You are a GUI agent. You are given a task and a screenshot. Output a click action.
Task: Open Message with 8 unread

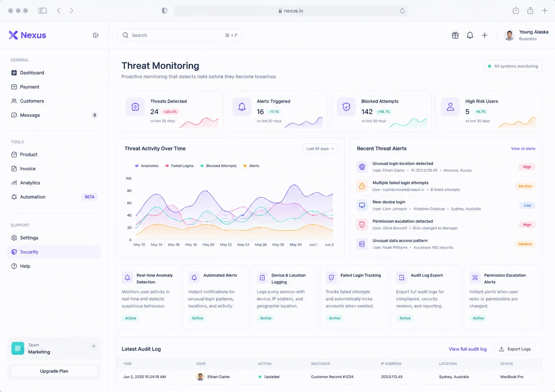coord(54,115)
